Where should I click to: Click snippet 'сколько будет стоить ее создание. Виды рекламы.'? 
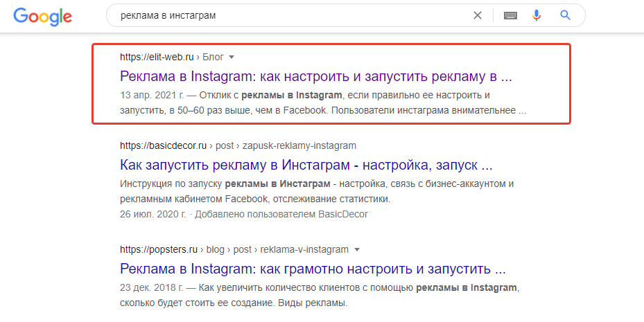(234, 303)
